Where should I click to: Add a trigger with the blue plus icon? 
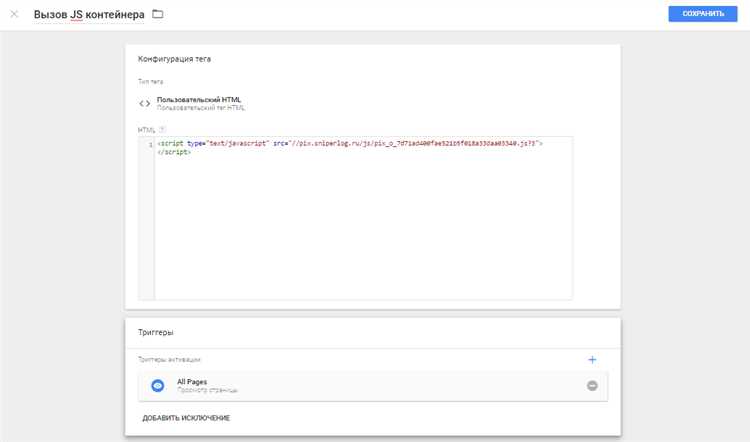pos(592,360)
